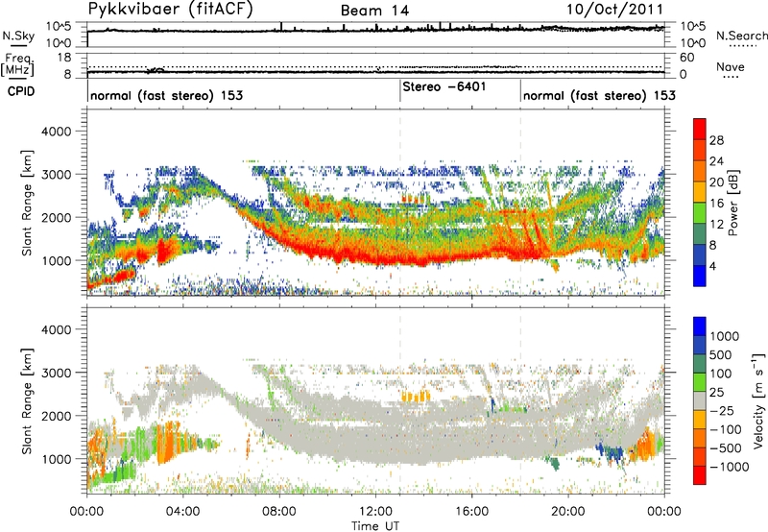Click 'Slant Range [km]' label of velocity panel

[27, 401]
